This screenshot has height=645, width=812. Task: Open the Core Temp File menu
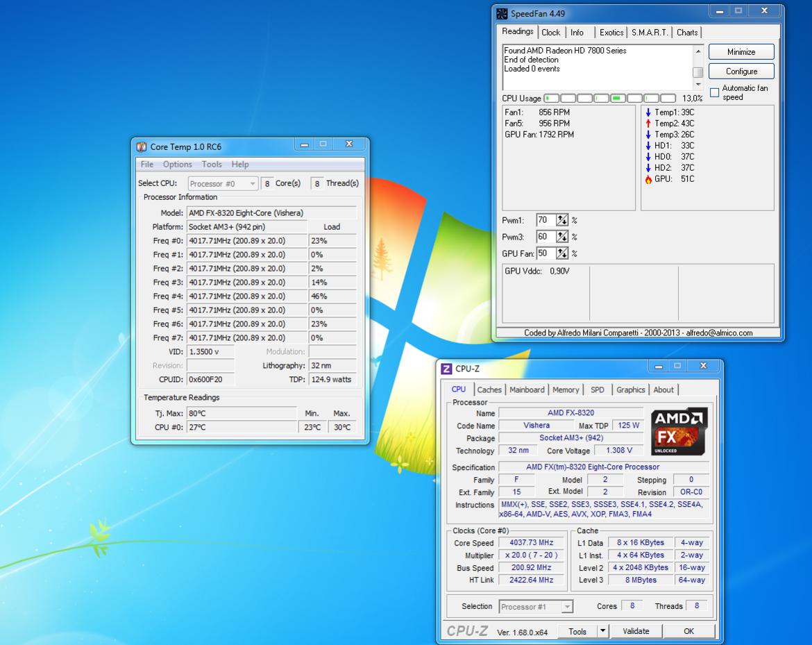147,165
